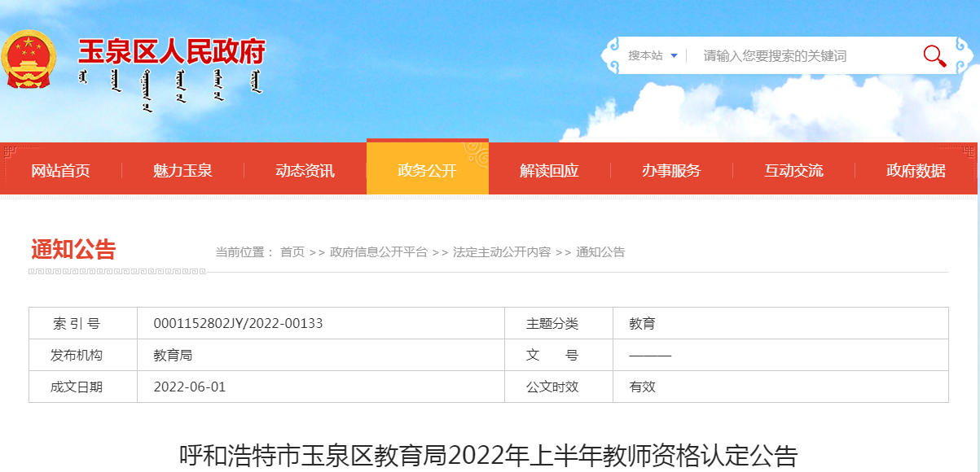
Task: Click the 首页 breadcrumb link
Action: (292, 252)
